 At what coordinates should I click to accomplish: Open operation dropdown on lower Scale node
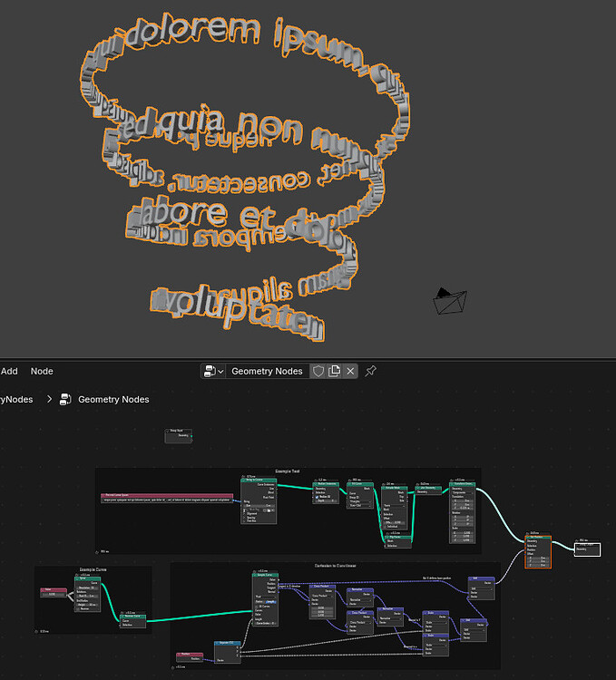click(435, 646)
